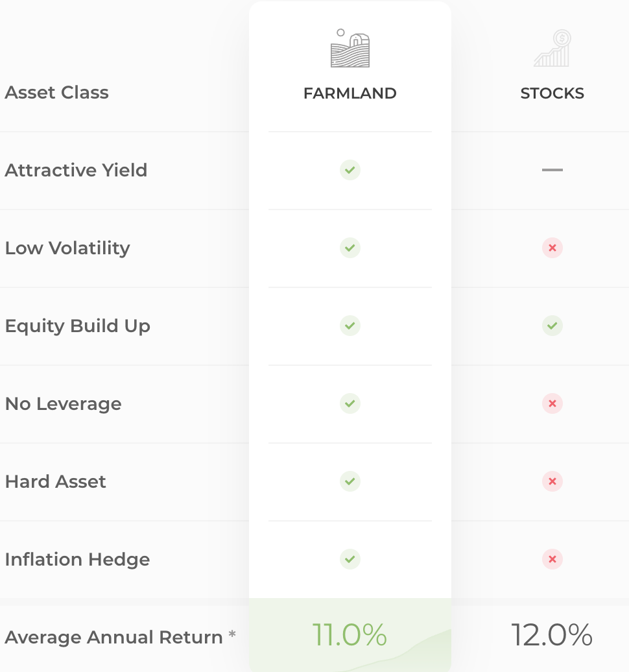Click the Average Annual Return label
Image resolution: width=629 pixels, height=672 pixels.
pyautogui.click(x=114, y=637)
